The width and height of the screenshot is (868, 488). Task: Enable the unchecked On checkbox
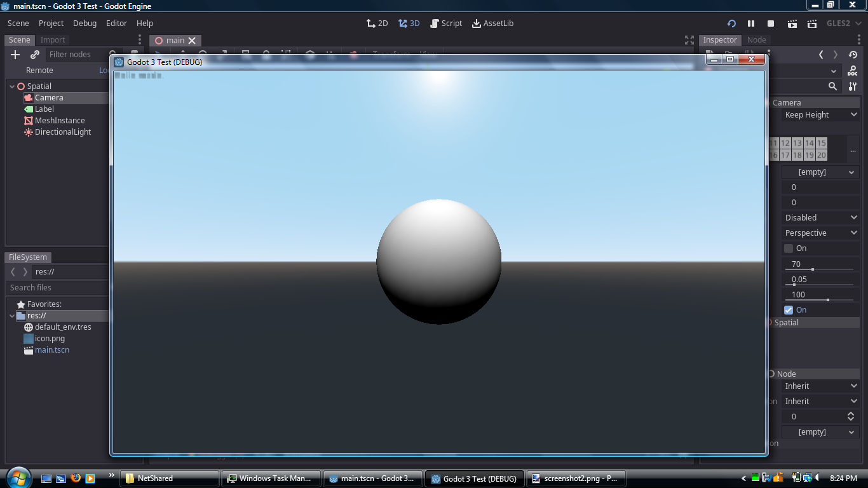tap(789, 248)
